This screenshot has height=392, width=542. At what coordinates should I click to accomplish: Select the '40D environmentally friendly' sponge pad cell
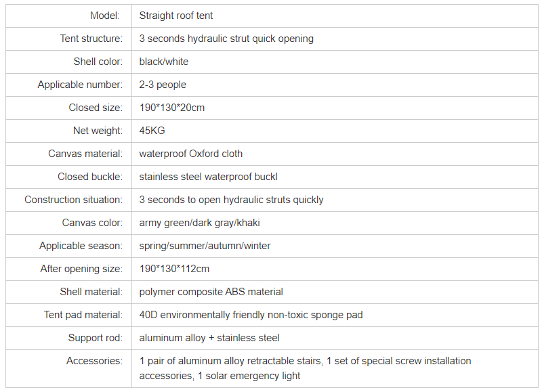pos(335,315)
